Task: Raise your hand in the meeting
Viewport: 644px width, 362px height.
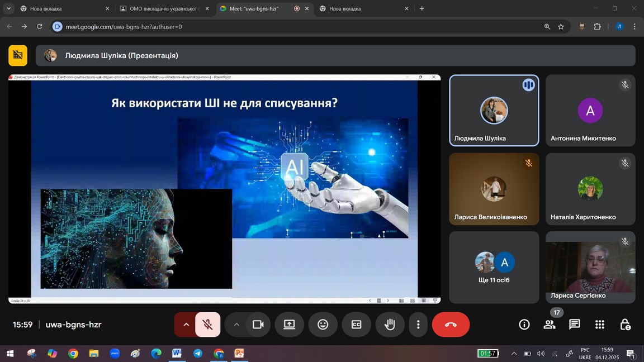Action: [390, 325]
